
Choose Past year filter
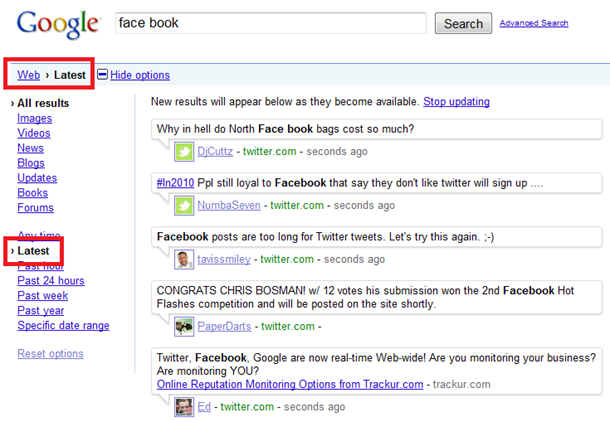pyautogui.click(x=40, y=310)
